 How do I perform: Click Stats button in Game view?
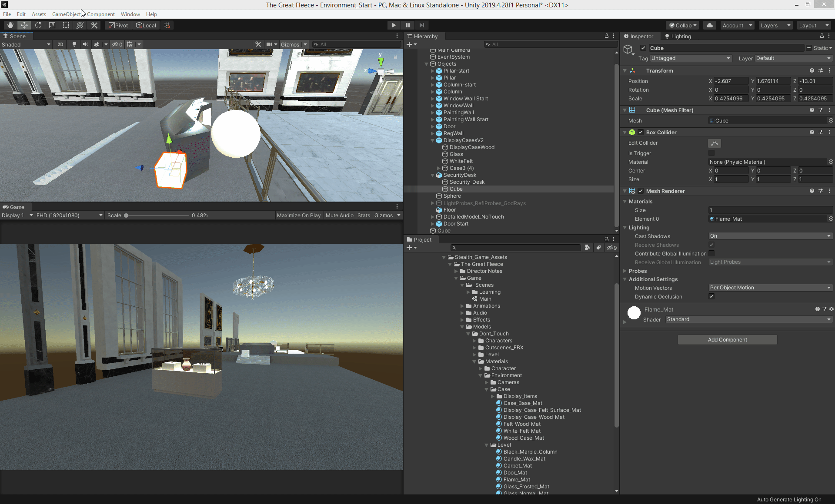click(x=364, y=215)
